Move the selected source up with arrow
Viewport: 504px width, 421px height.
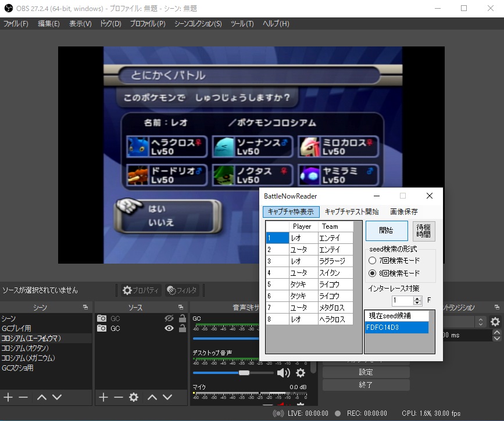click(x=152, y=397)
